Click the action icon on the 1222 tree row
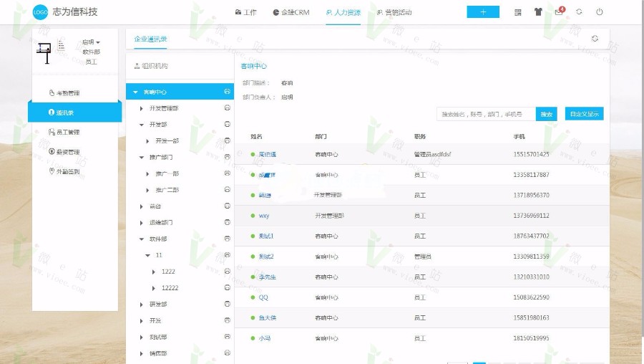644x364 pixels. 227,271
